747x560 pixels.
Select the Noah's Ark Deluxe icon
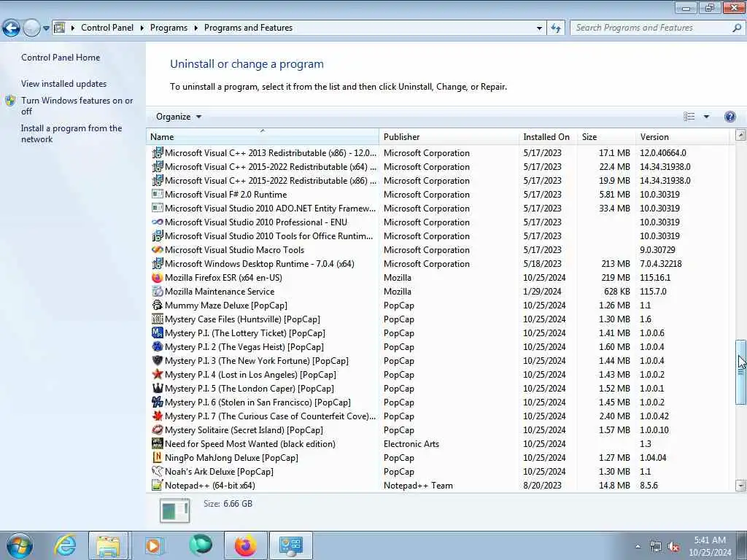click(158, 471)
